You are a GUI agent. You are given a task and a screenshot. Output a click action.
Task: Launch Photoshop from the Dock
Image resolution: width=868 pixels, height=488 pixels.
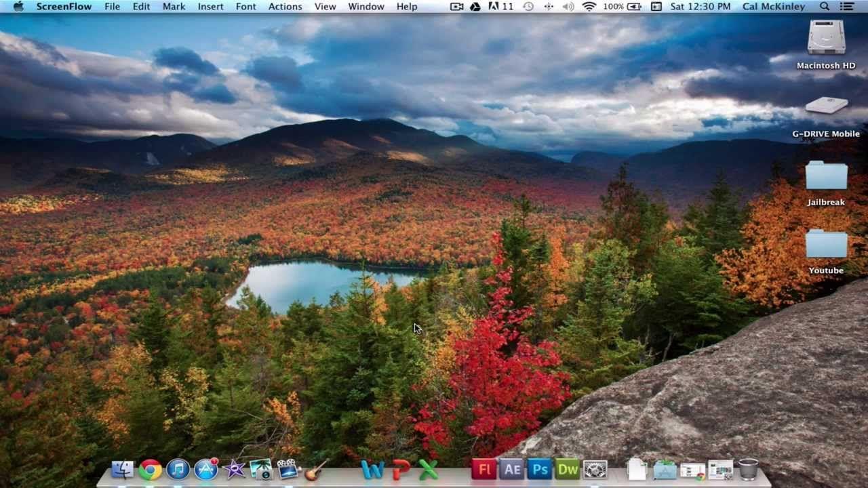pos(540,468)
